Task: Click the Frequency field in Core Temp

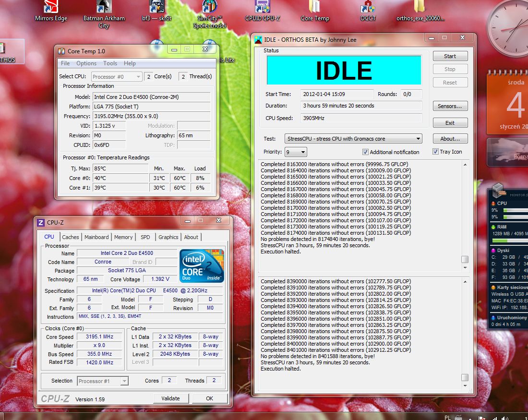Action: click(x=151, y=116)
